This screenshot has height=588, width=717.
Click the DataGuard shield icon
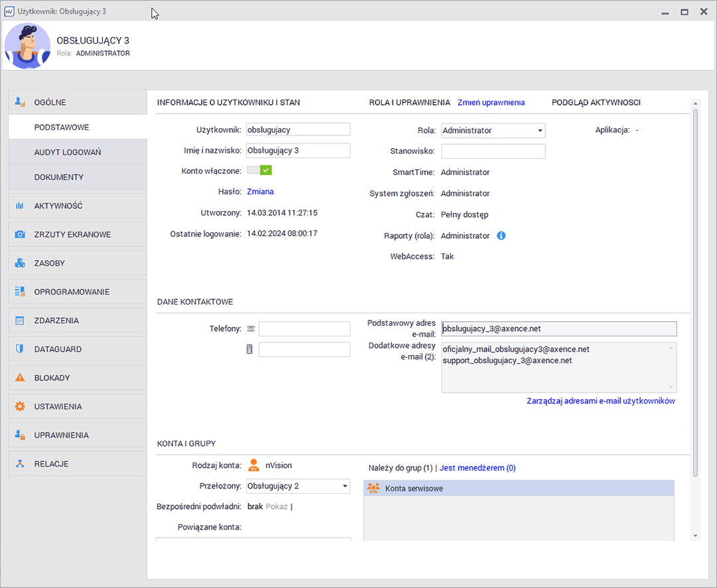(20, 349)
